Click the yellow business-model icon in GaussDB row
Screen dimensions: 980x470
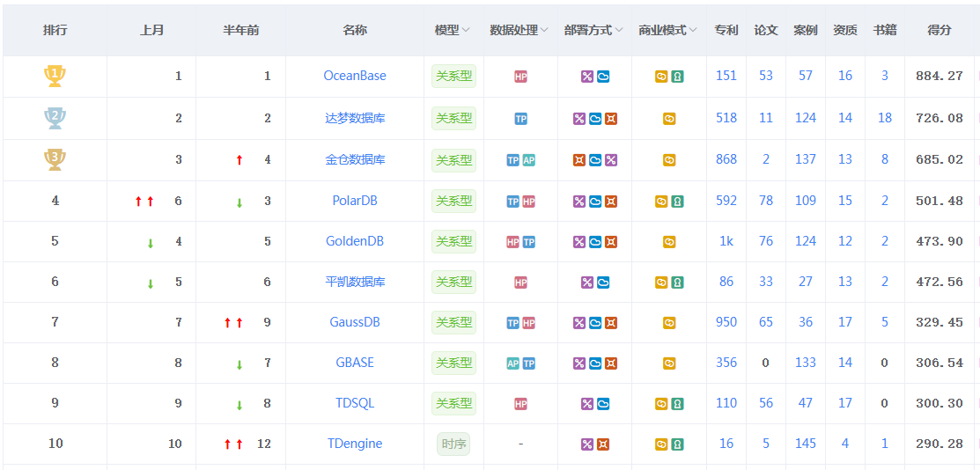[x=669, y=323]
